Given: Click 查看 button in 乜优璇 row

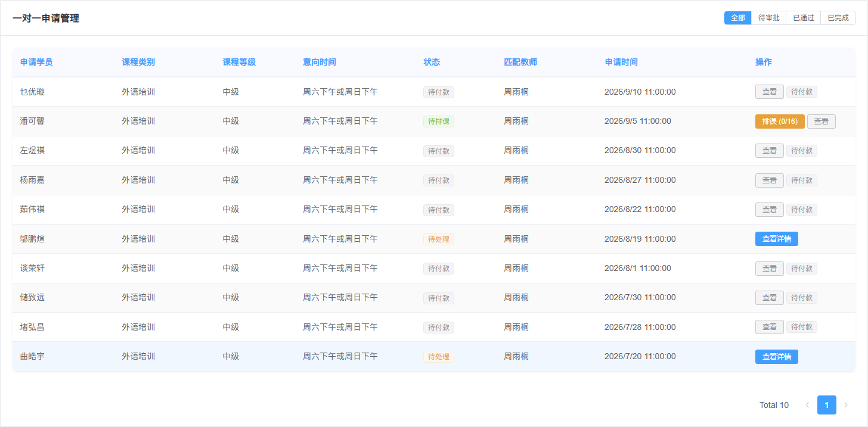Looking at the screenshot, I should (770, 92).
